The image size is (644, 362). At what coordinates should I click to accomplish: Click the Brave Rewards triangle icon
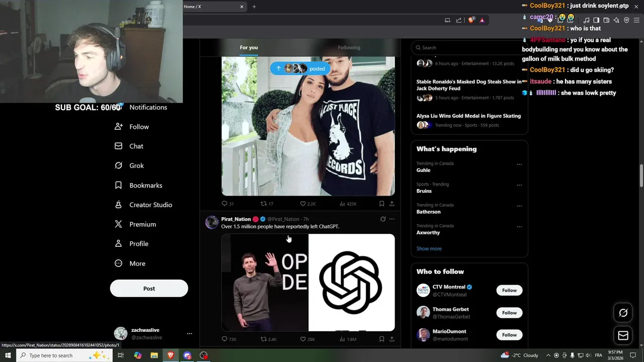pyautogui.click(x=482, y=20)
